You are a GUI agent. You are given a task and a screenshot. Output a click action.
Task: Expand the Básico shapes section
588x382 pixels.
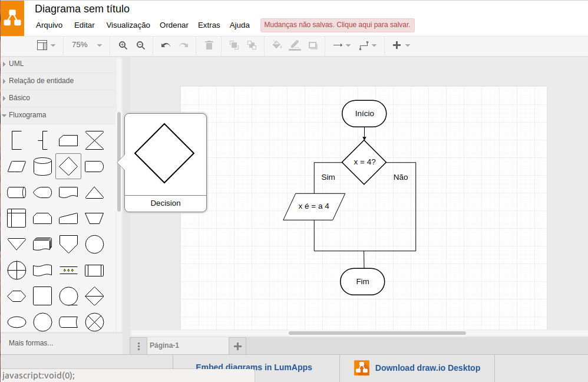[x=58, y=98]
